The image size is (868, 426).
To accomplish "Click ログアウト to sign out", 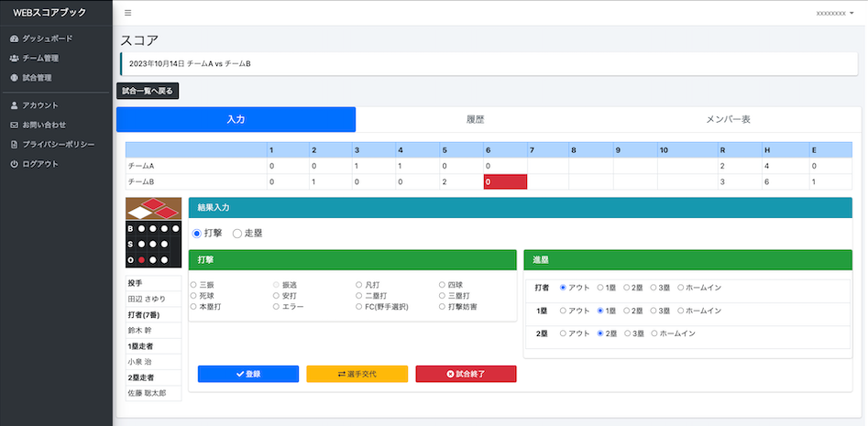I will click(x=40, y=164).
